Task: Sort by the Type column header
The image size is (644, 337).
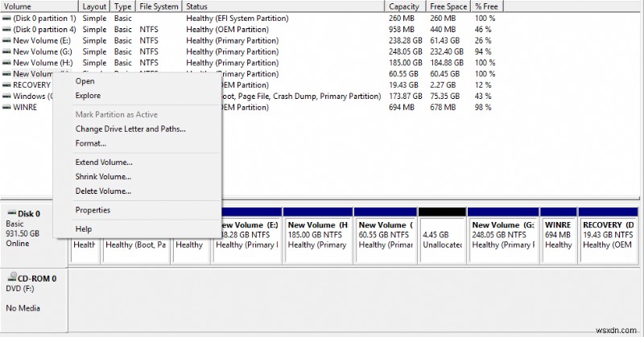Action: tap(123, 6)
